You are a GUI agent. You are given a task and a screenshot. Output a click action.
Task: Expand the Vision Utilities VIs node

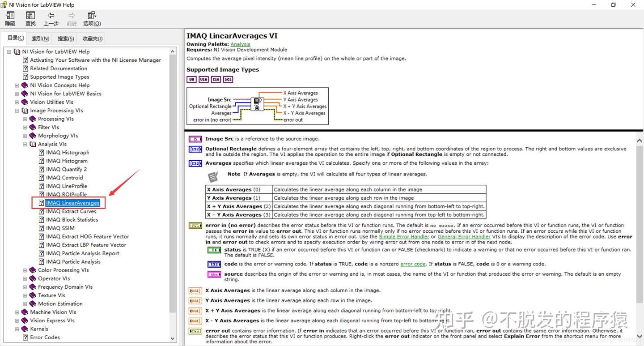[17, 102]
